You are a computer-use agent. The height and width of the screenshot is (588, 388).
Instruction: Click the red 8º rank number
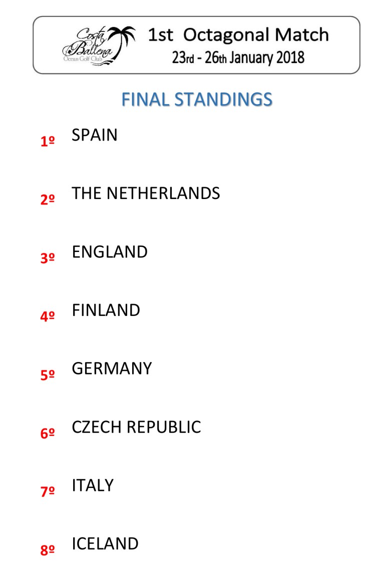48,550
